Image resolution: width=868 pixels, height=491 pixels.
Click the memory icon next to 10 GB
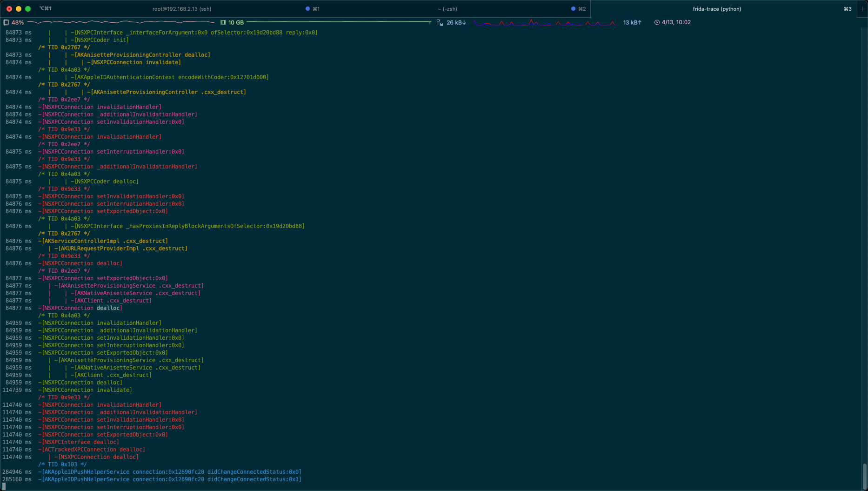click(223, 22)
